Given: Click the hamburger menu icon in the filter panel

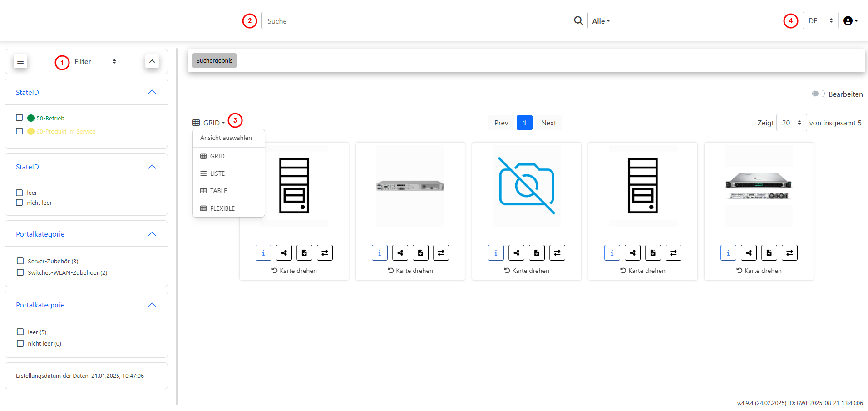Looking at the screenshot, I should 20,61.
